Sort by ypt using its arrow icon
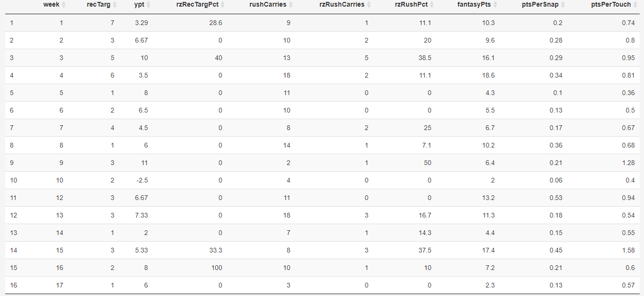644x296 pixels. click(149, 5)
